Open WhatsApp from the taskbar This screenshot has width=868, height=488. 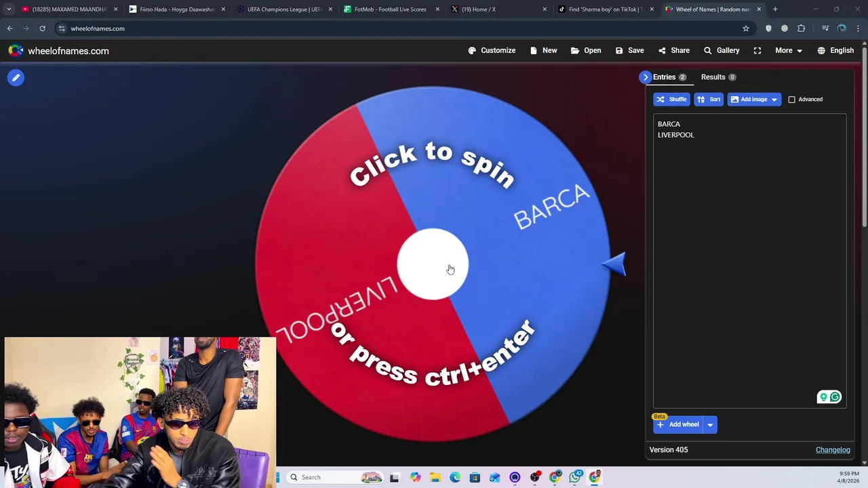(575, 477)
